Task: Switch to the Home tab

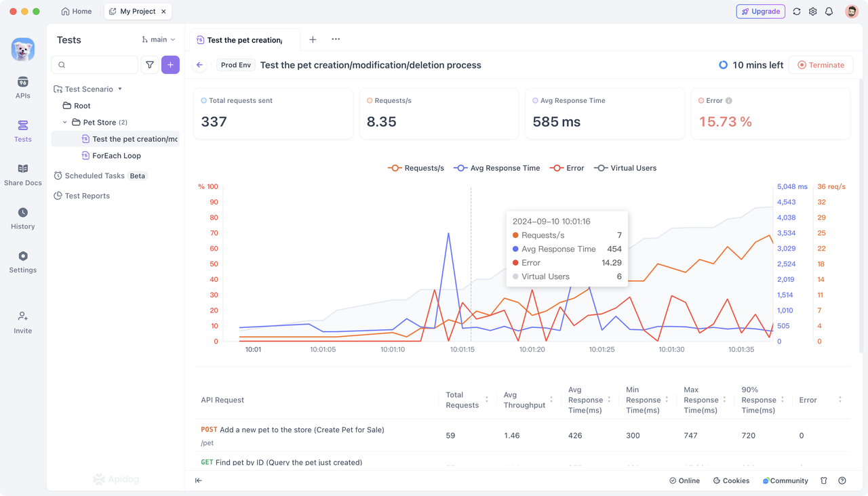Action: 77,12
